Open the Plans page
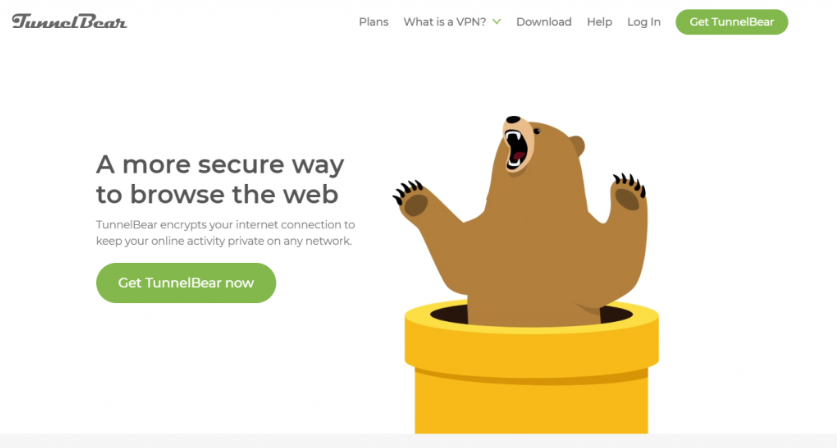840x448 pixels. tap(373, 22)
